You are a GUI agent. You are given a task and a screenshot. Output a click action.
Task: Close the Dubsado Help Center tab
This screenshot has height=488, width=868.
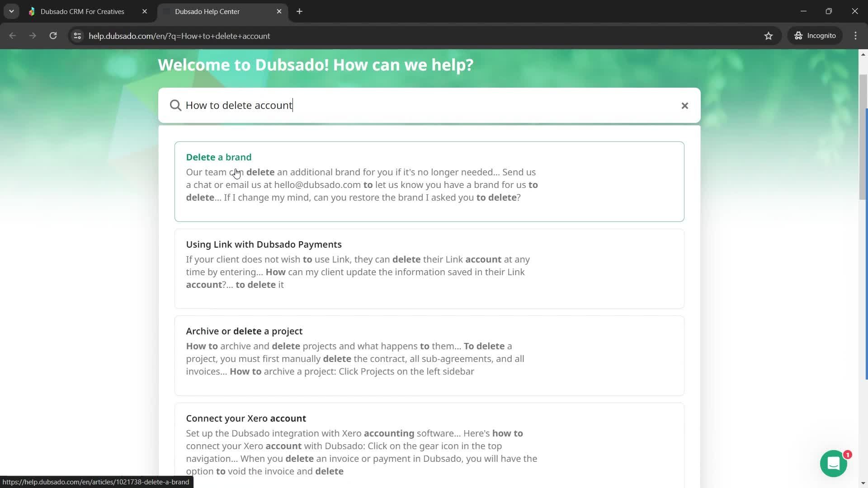click(x=279, y=11)
